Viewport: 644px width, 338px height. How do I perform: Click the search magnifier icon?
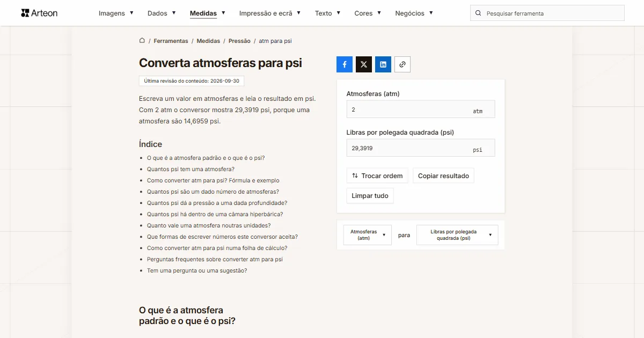pos(478,13)
